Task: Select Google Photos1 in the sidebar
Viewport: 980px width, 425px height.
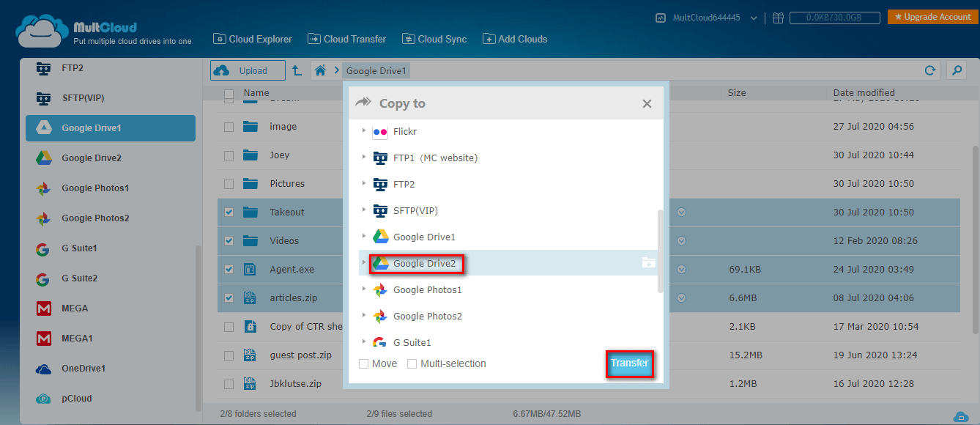Action: 111,188
